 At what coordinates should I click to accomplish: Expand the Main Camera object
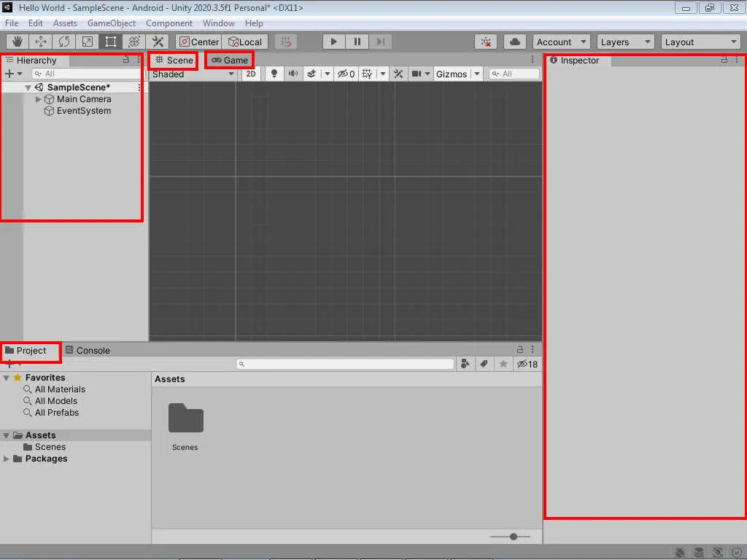39,99
